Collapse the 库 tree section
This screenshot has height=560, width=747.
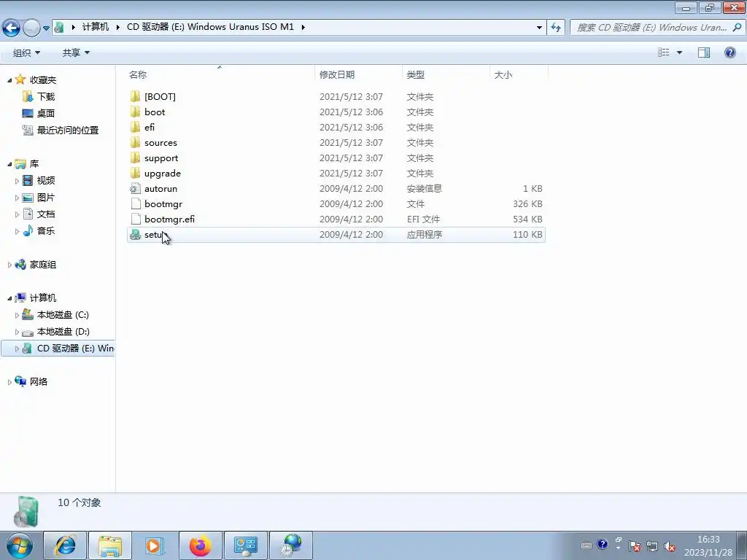(9, 164)
